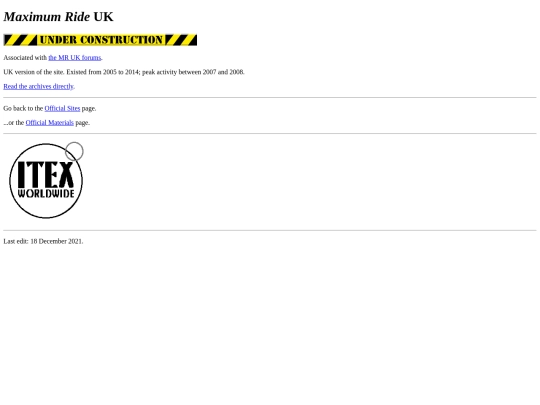Click the ITEX Worldwide logo image

pos(46,180)
